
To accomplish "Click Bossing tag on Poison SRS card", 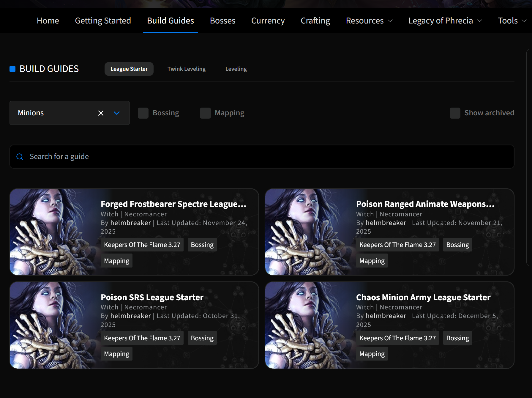I will pyautogui.click(x=202, y=338).
